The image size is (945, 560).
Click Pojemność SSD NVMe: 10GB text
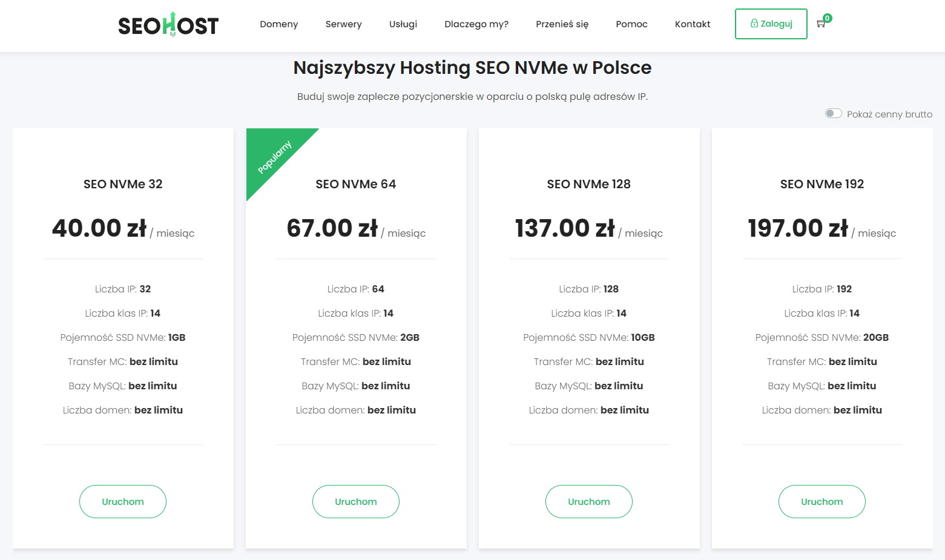(x=589, y=338)
